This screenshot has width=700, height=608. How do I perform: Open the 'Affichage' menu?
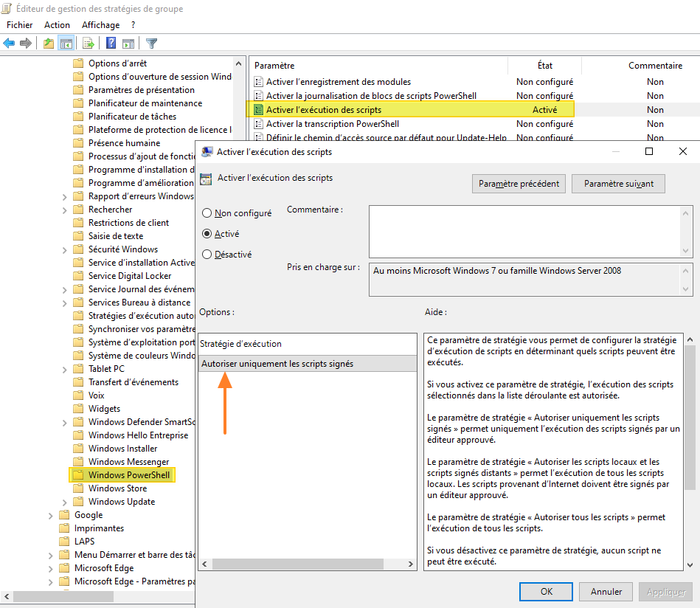100,24
